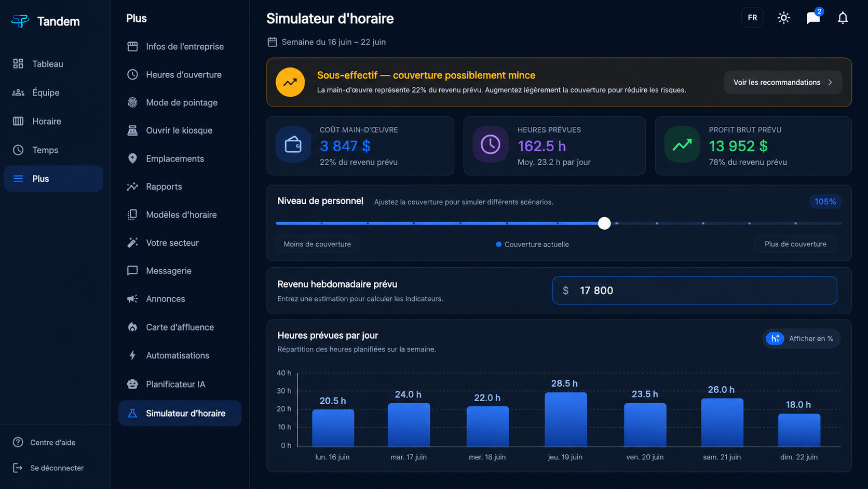Click the 26.0 h bar label
This screenshot has width=868, height=489.
pos(721,390)
